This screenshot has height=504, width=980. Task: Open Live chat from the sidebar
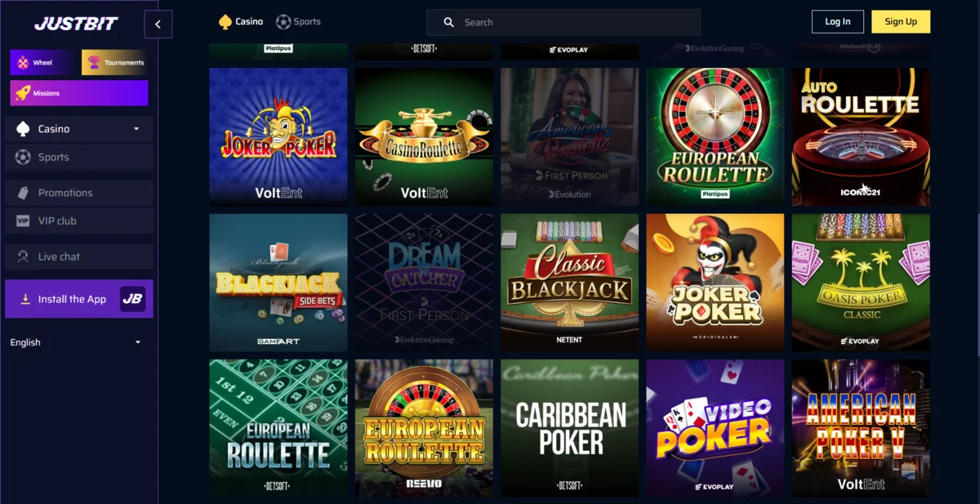79,256
